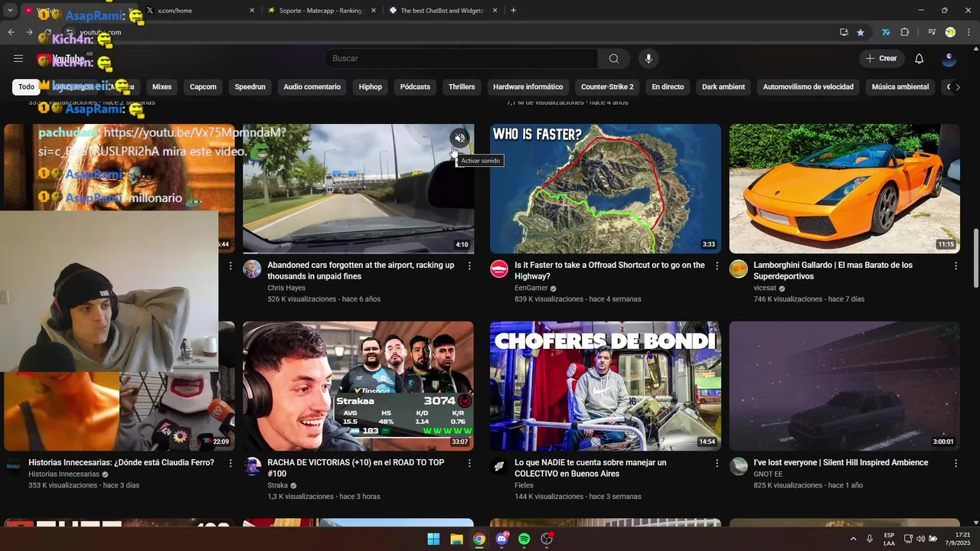The image size is (980, 551).
Task: Open EenGamer channel name link
Action: coord(531,288)
